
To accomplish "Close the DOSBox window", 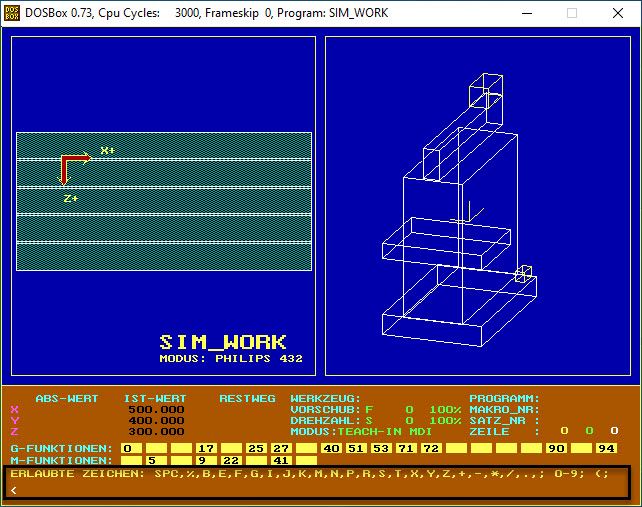I will pyautogui.click(x=618, y=13).
